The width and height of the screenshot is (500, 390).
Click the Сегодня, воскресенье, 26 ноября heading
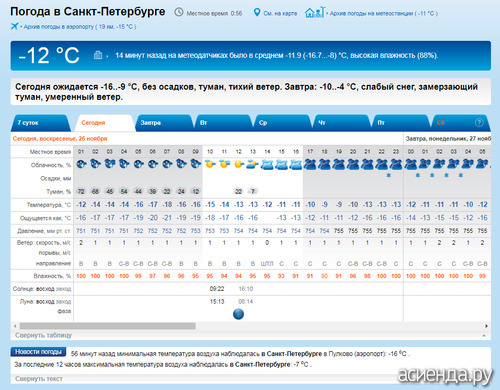(60, 139)
